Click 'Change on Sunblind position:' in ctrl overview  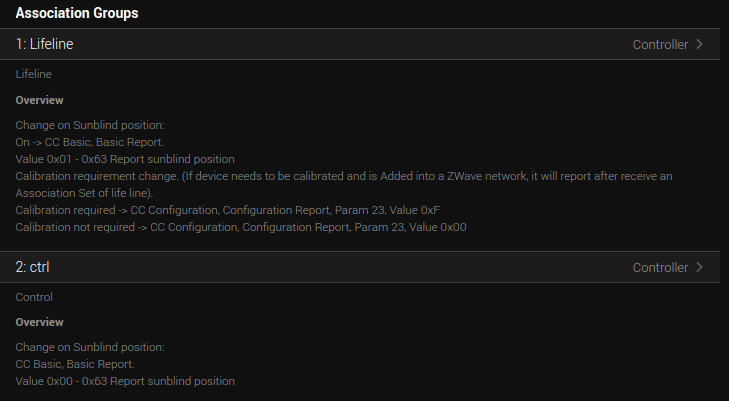[90, 348]
